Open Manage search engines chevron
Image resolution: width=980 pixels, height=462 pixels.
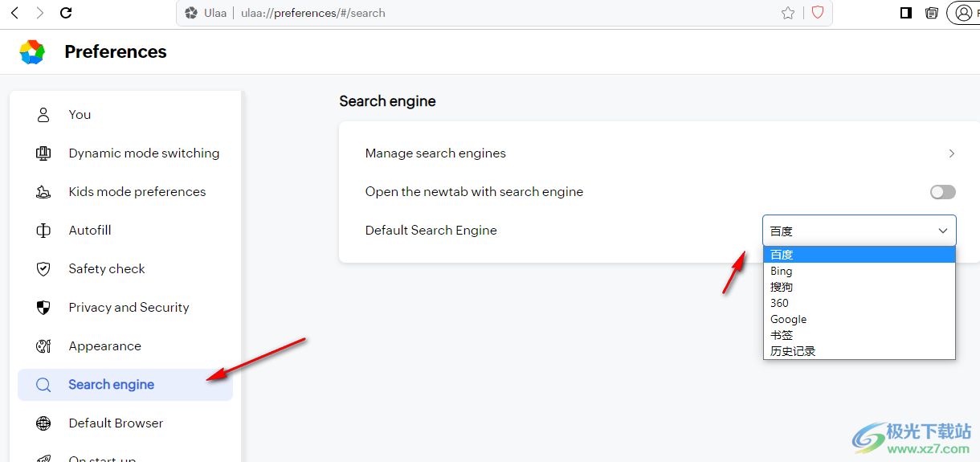(952, 153)
